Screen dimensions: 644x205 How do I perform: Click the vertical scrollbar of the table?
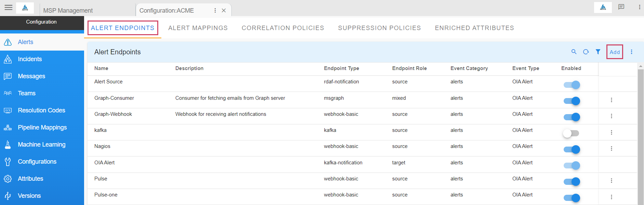coord(641,137)
